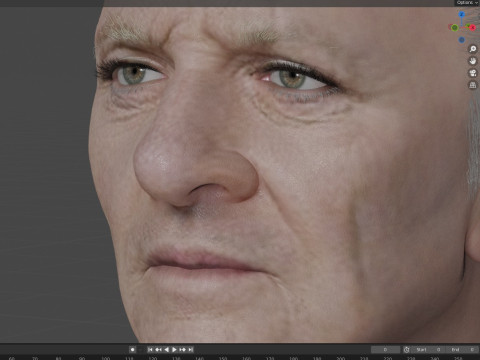The height and width of the screenshot is (360, 480).
Task: Click the current frame number field
Action: (385, 349)
